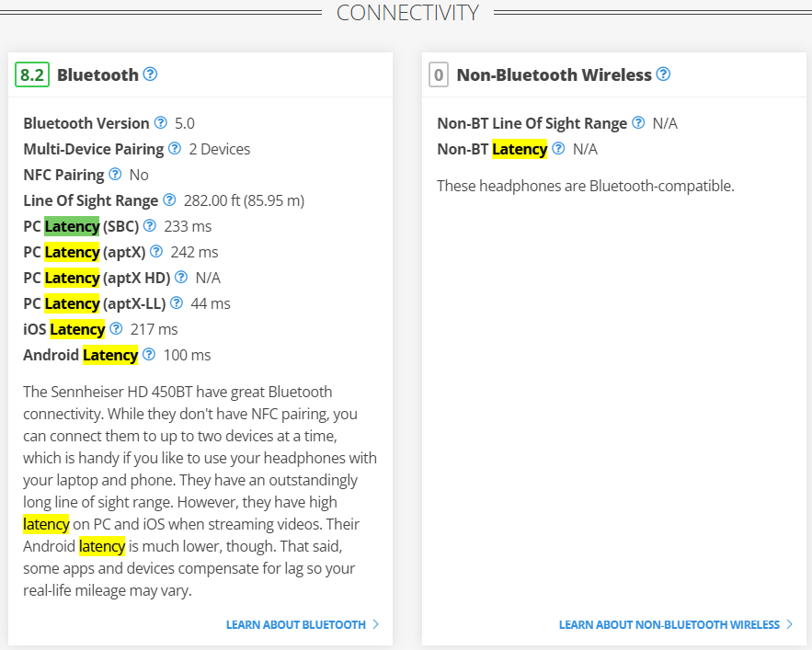The width and height of the screenshot is (812, 650).
Task: Show NFC Pairing help icon info
Action: (116, 174)
